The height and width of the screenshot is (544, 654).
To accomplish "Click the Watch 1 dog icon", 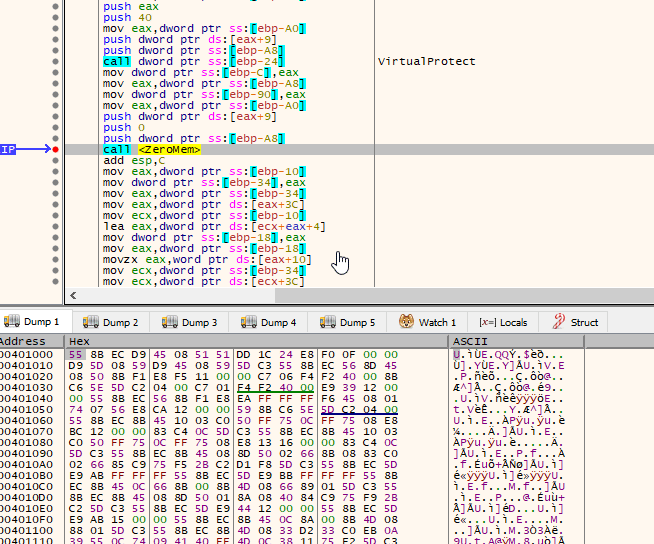I will point(406,322).
